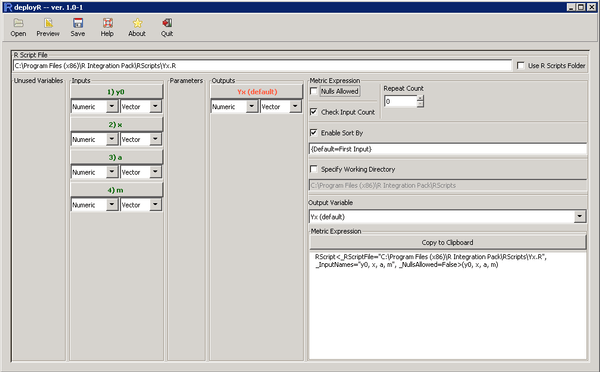
Task: Click the Yx (default) output button
Action: point(256,92)
